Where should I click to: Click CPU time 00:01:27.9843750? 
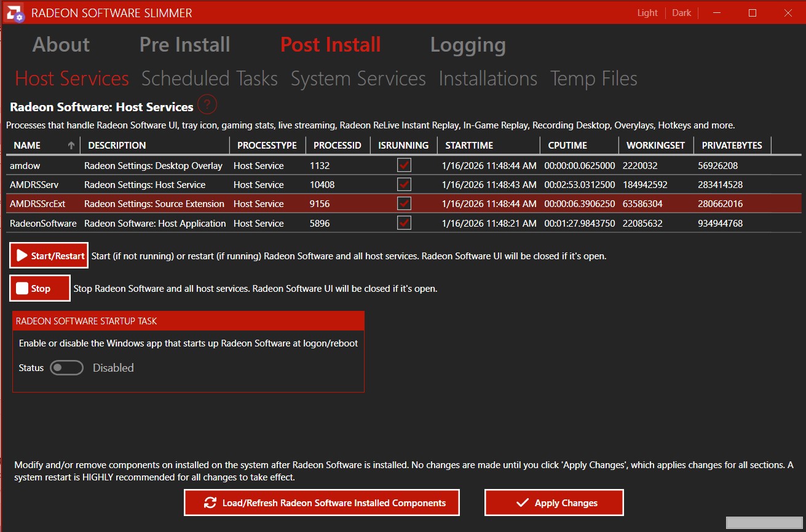pos(580,224)
